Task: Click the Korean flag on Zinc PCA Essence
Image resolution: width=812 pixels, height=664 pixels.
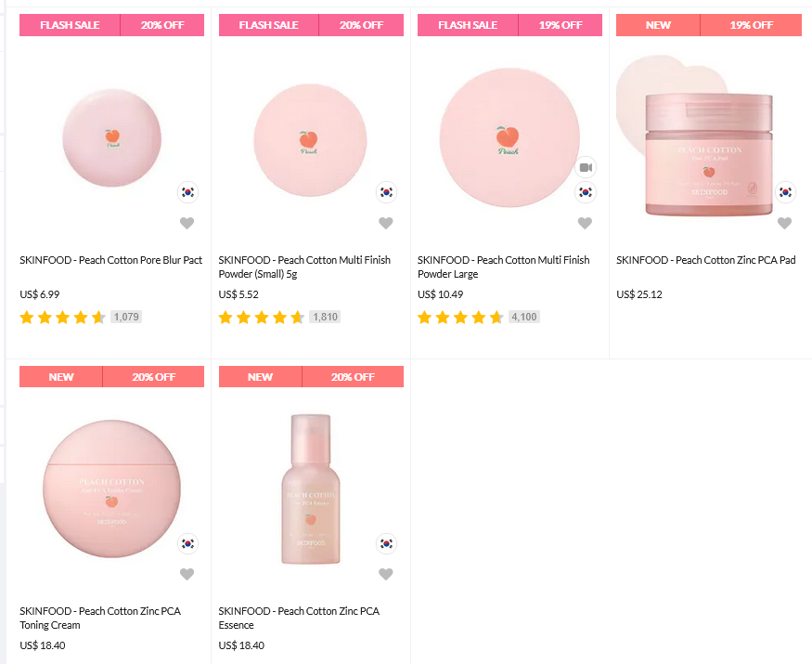Action: click(x=386, y=543)
